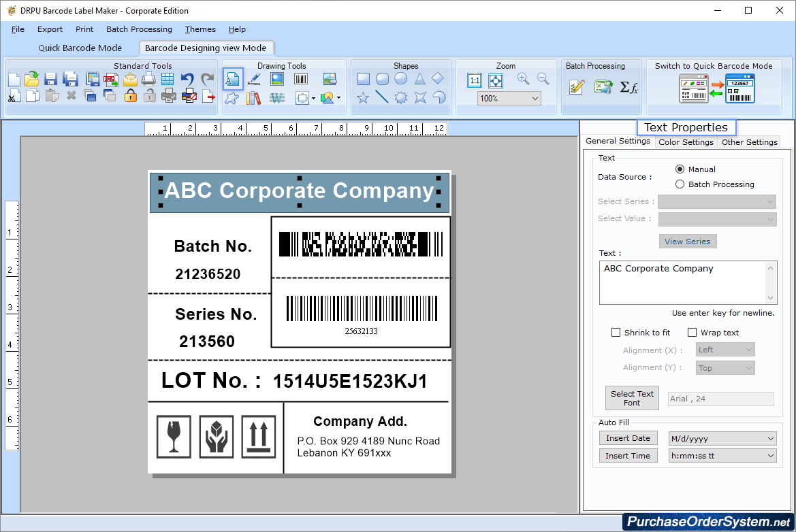Pick the Picture tool from Drawing Tools
796x532 pixels.
coord(276,80)
